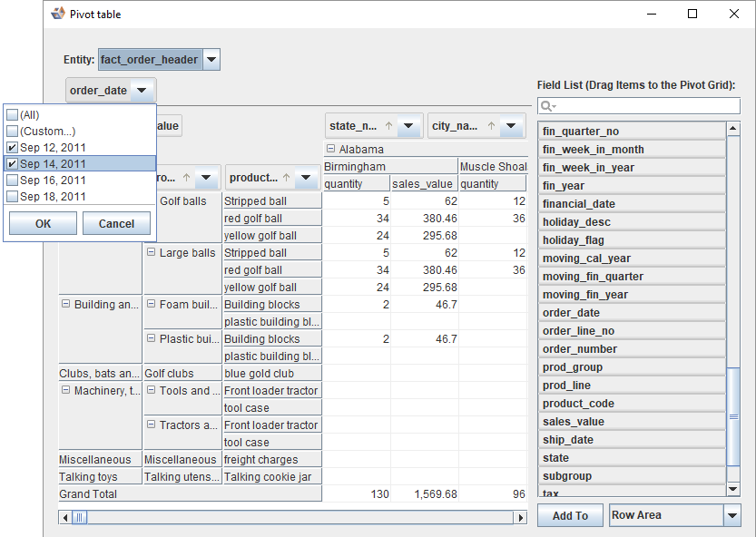Uncheck the Sep 12, 2011 checkbox

click(13, 148)
